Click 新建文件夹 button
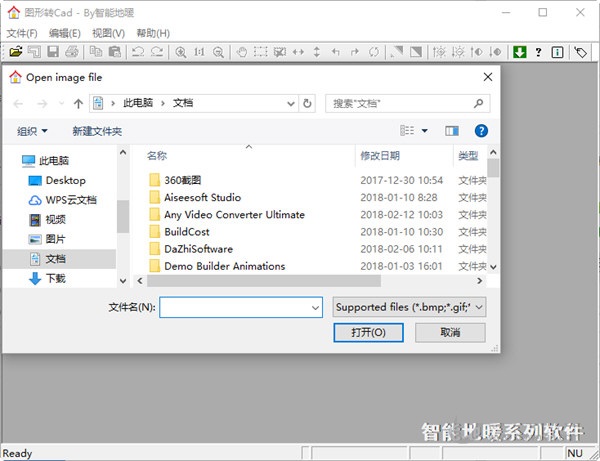The height and width of the screenshot is (461, 600). click(97, 131)
